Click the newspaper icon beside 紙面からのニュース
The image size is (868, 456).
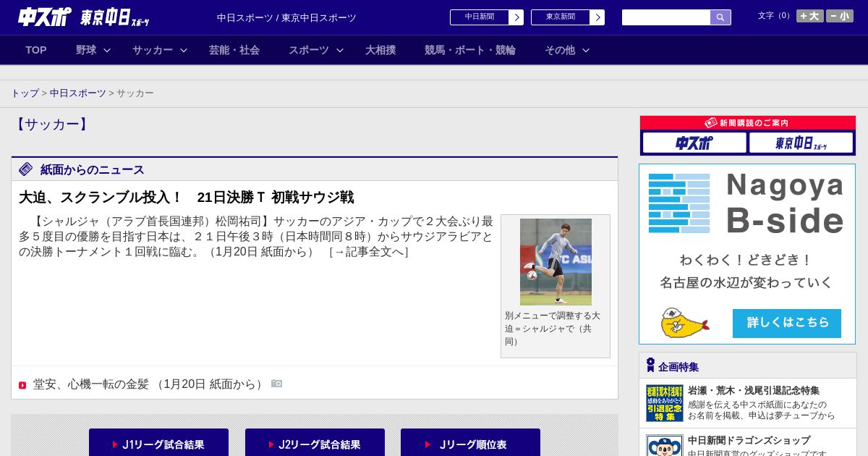[x=26, y=169]
